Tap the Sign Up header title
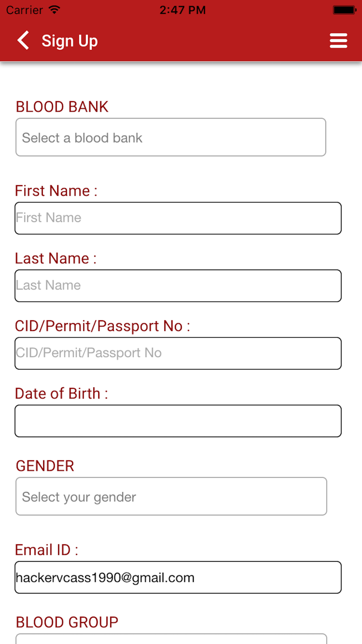 [70, 41]
